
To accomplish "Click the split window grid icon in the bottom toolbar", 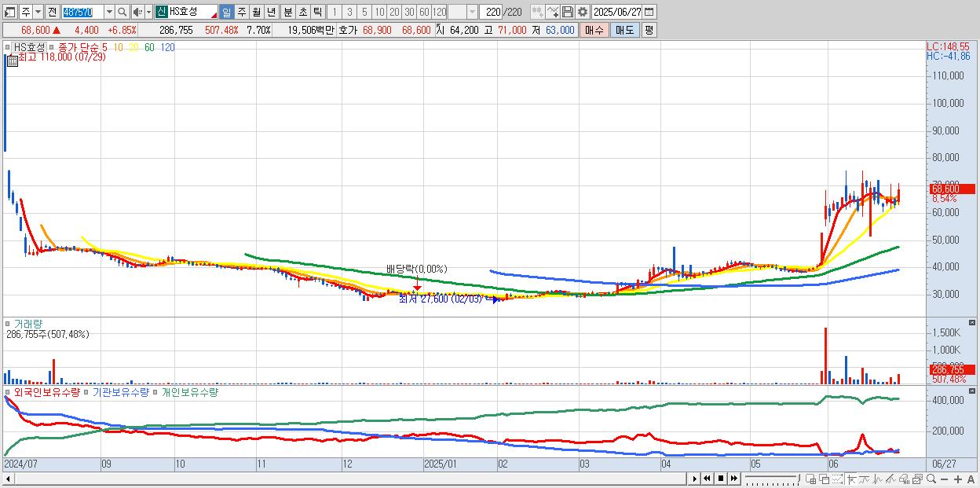I will (811, 479).
